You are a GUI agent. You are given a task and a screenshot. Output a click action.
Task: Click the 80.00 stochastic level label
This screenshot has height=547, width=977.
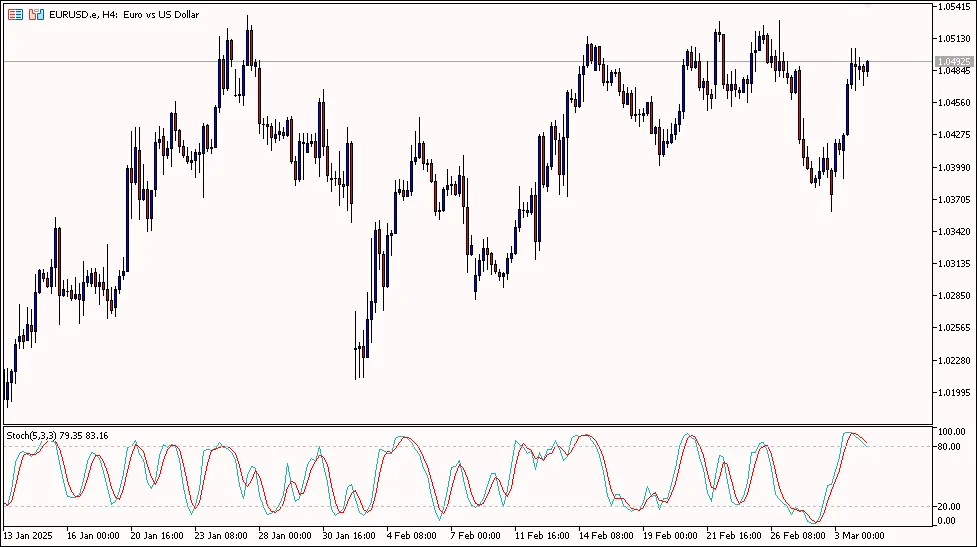pos(949,447)
